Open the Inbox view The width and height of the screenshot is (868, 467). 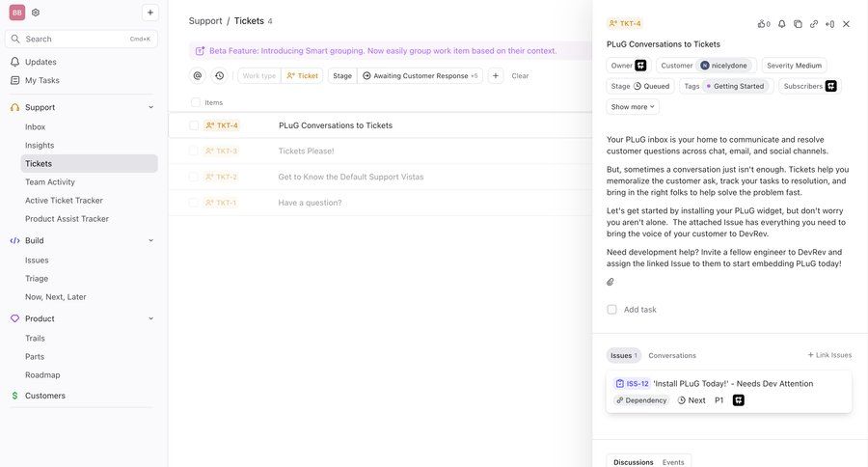point(35,126)
